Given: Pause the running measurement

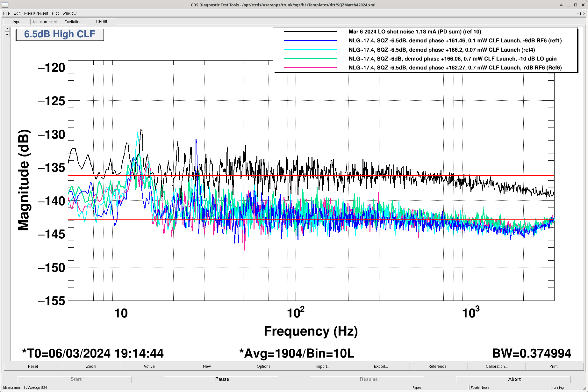Looking at the screenshot, I should (222, 379).
